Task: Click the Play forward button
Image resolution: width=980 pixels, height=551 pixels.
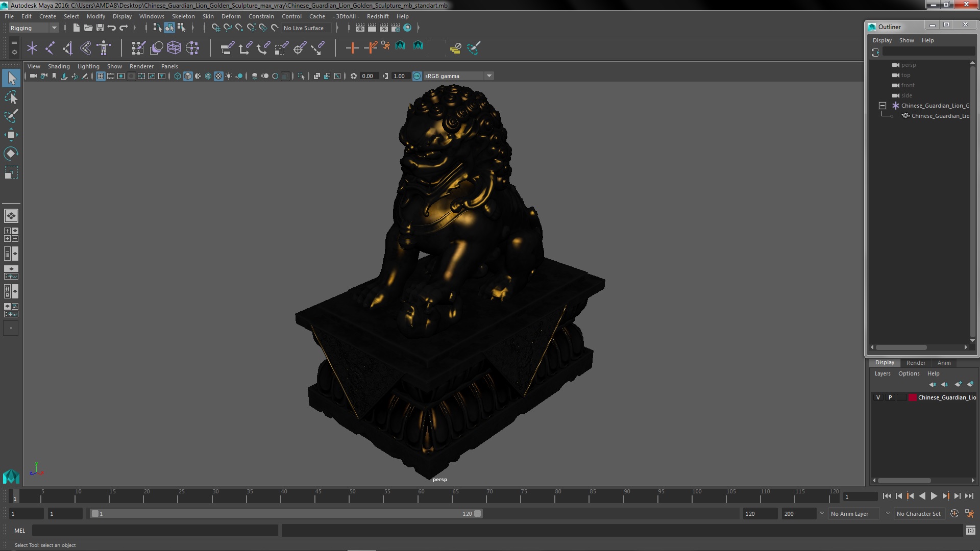Action: 934,496
